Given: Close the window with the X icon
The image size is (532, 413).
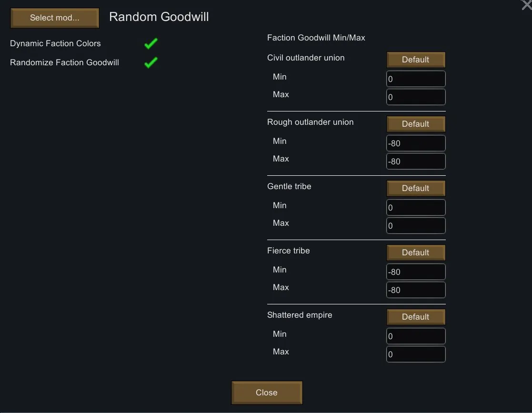Looking at the screenshot, I should pos(526,5).
